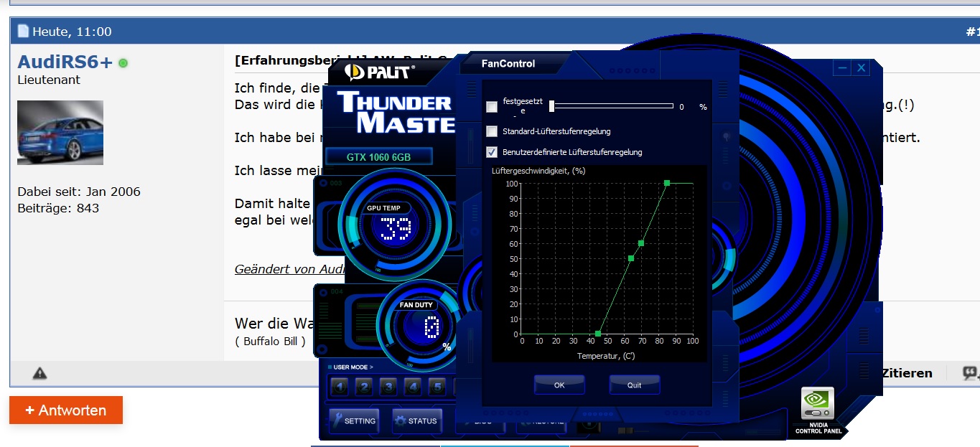The height and width of the screenshot is (447, 980).
Task: Click Quit in FanControl dialog
Action: pyautogui.click(x=635, y=385)
